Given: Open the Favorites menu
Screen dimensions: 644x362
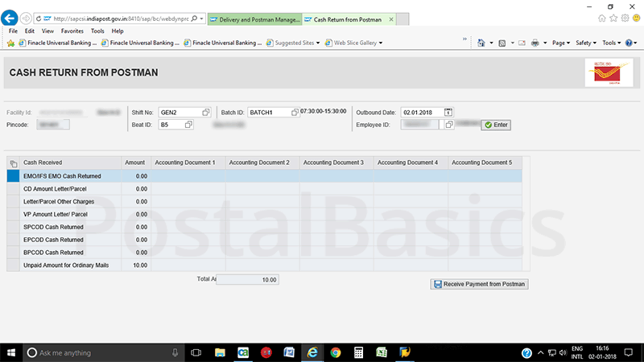Looking at the screenshot, I should pyautogui.click(x=72, y=31).
